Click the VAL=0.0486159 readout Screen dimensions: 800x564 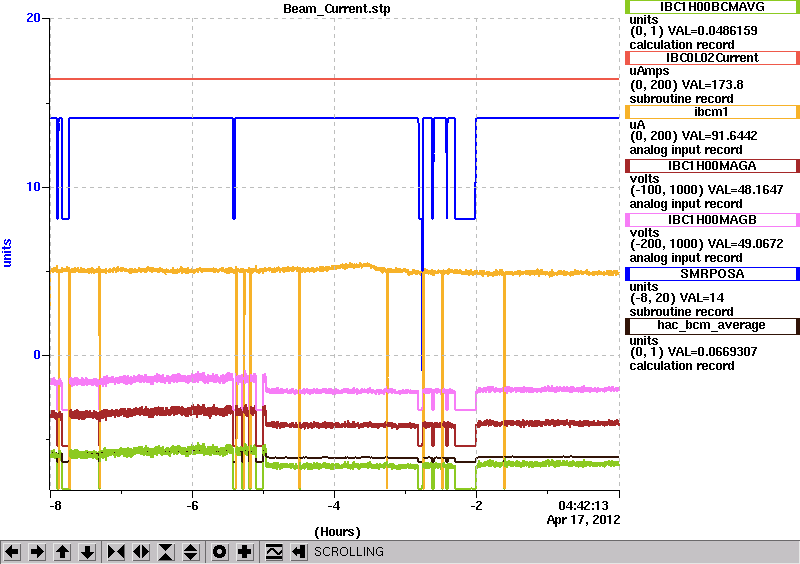(x=712, y=31)
